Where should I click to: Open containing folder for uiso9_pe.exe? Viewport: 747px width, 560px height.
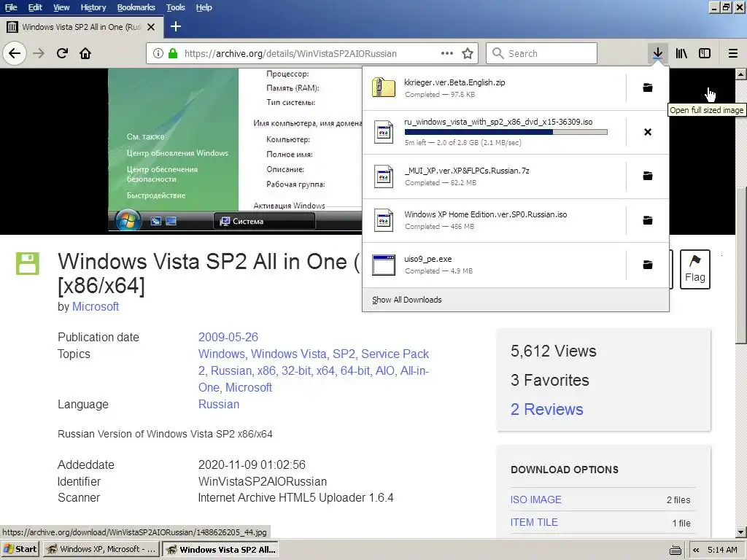(648, 264)
